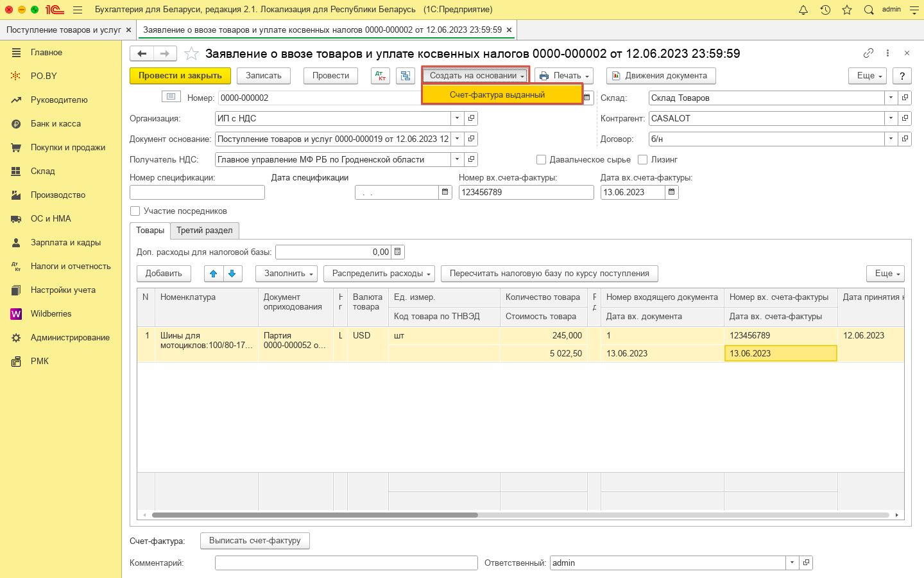Toggle Лизинг checkbox
Screen dimensions: 924x578
[642, 159]
